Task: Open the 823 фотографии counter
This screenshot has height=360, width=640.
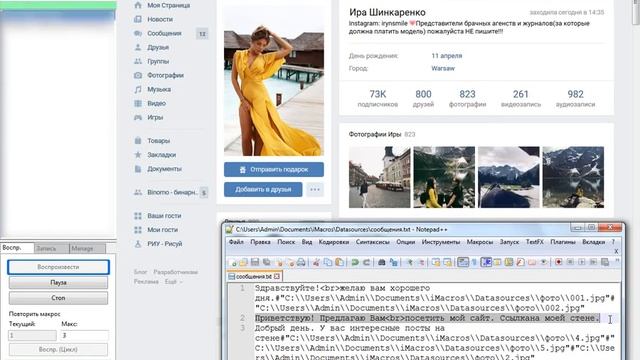Action: pyautogui.click(x=467, y=98)
